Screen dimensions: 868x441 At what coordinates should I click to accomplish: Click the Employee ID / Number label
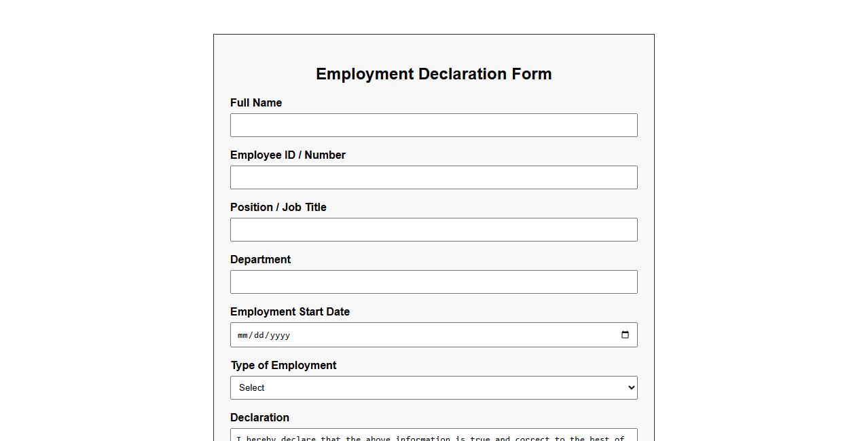point(288,155)
